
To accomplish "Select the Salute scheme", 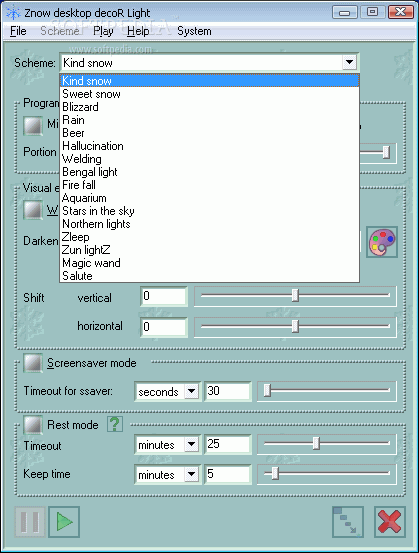I will click(210, 276).
